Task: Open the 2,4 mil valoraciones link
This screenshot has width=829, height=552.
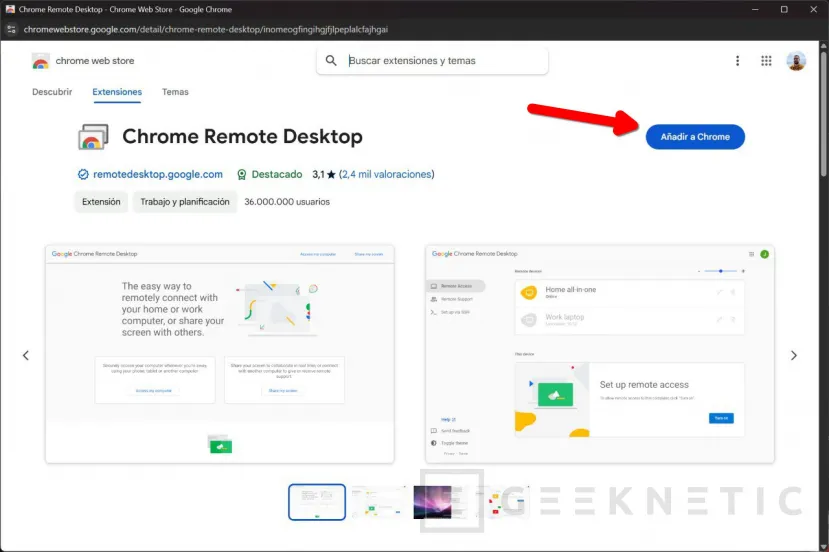Action: click(386, 174)
